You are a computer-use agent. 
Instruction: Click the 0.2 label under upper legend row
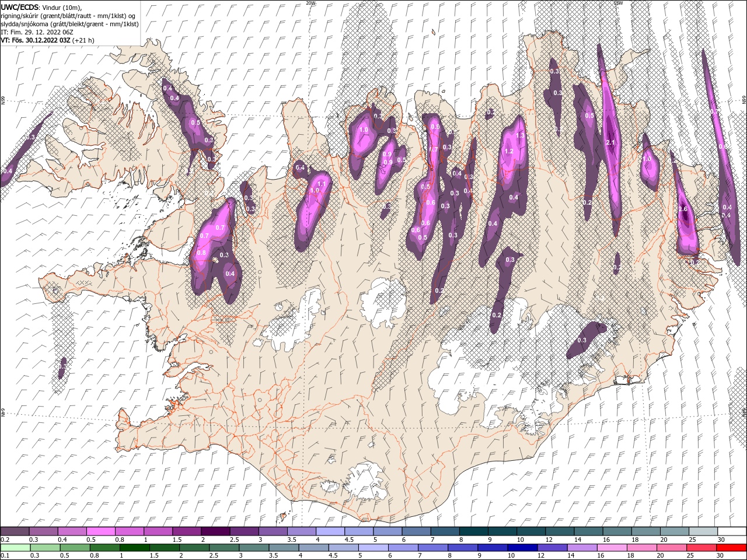[5, 540]
